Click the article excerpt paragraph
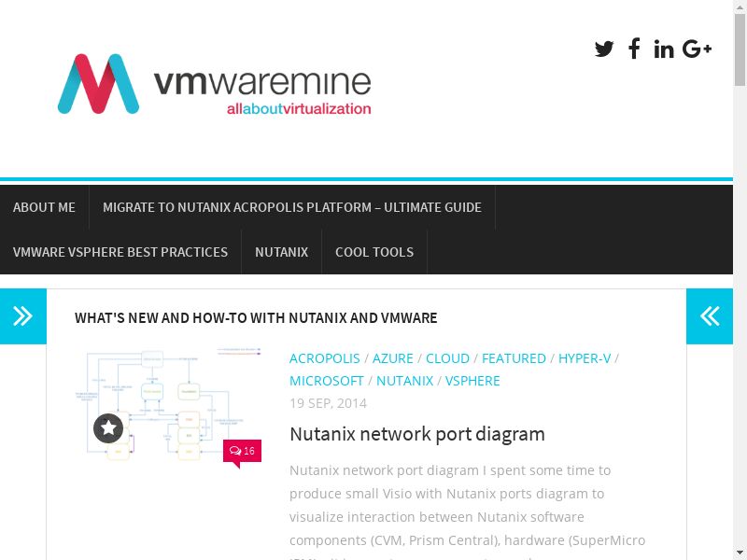Viewport: 747px width, 560px height. coord(468,510)
